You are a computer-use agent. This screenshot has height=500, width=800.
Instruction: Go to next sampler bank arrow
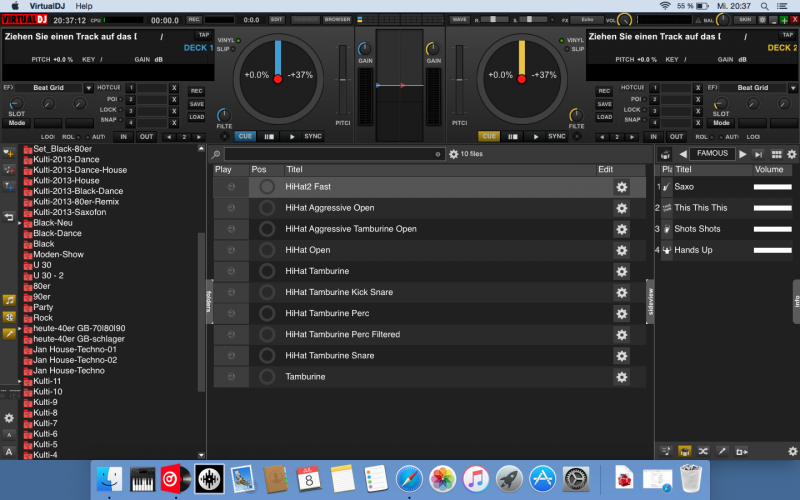[x=742, y=154]
